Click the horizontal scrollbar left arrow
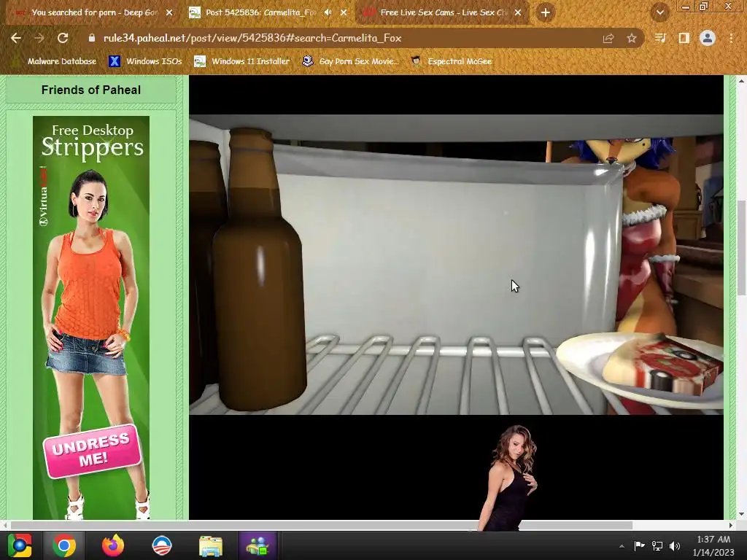Screen dimensions: 747x560 click(x=4, y=525)
